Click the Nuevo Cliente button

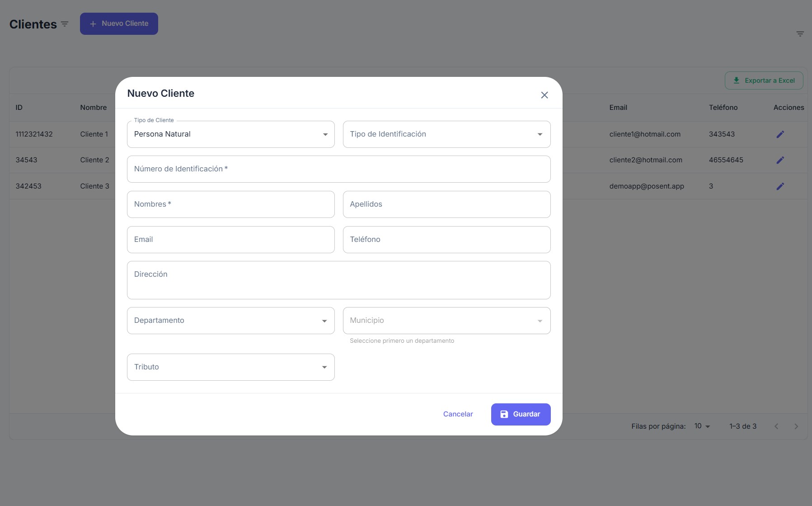tap(119, 24)
